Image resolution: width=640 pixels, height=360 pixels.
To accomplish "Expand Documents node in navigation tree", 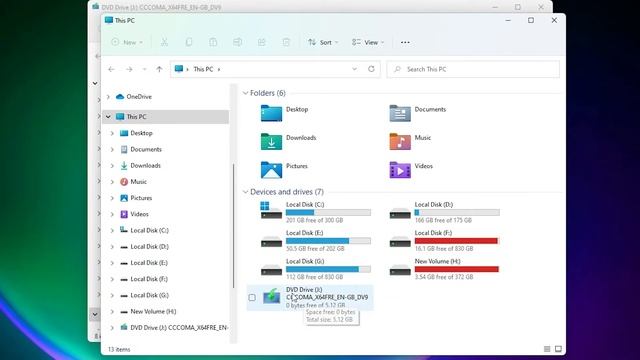I will 112,149.
